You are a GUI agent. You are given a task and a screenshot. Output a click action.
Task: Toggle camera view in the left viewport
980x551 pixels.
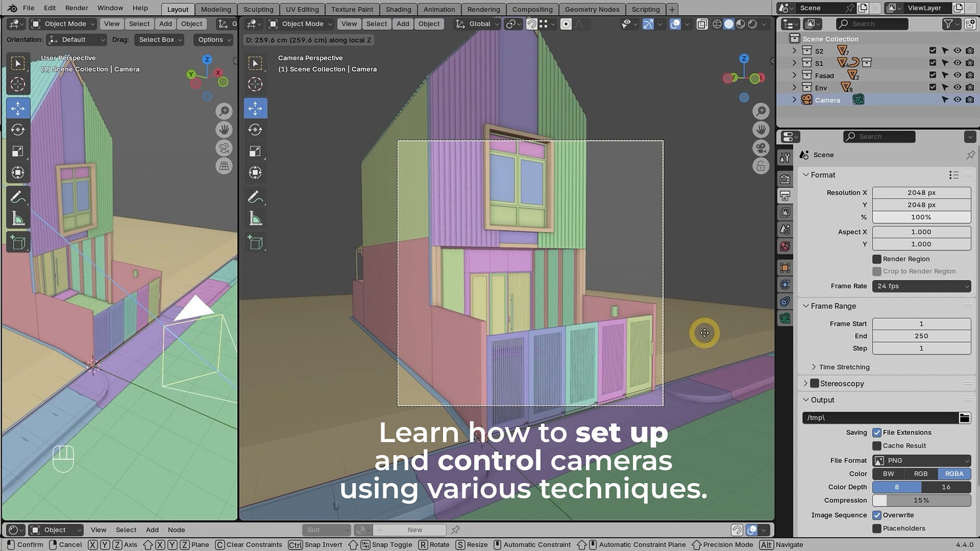(224, 148)
